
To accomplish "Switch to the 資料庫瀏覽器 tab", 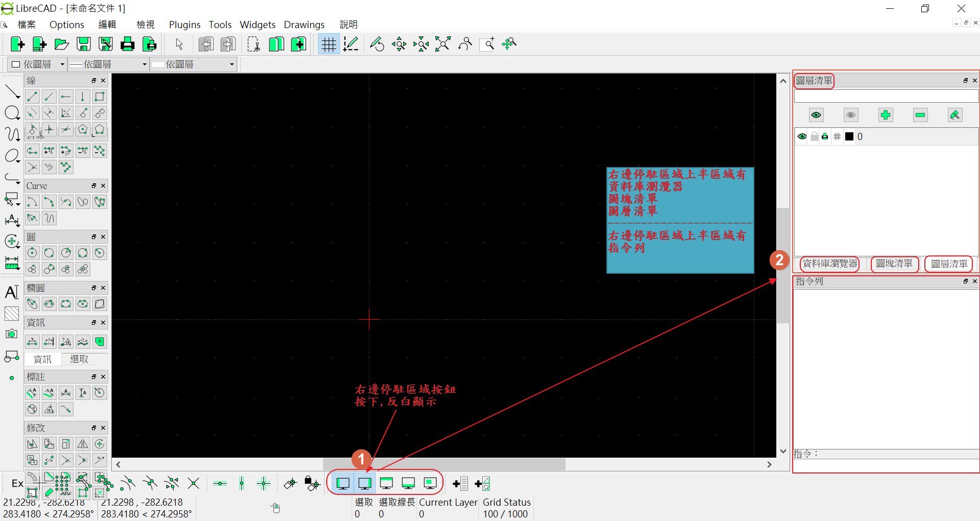I will click(830, 264).
